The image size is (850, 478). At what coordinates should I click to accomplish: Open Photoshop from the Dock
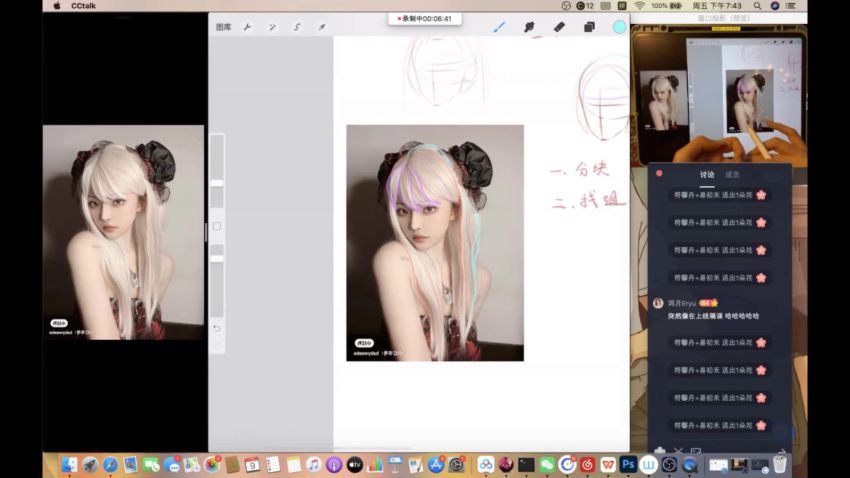[x=628, y=464]
